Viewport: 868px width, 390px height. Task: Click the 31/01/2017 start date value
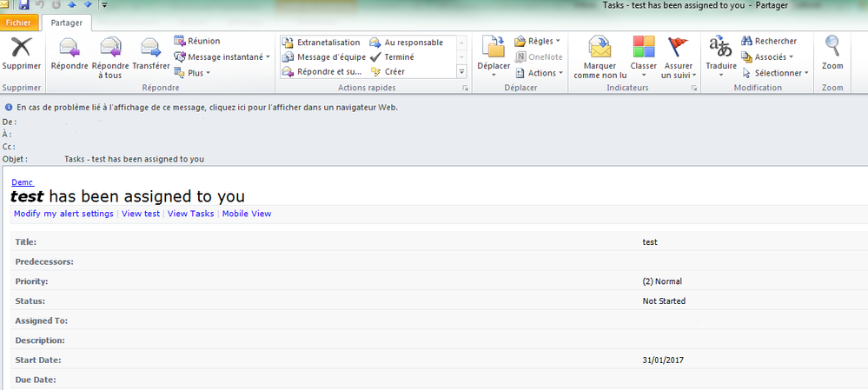[x=663, y=360]
